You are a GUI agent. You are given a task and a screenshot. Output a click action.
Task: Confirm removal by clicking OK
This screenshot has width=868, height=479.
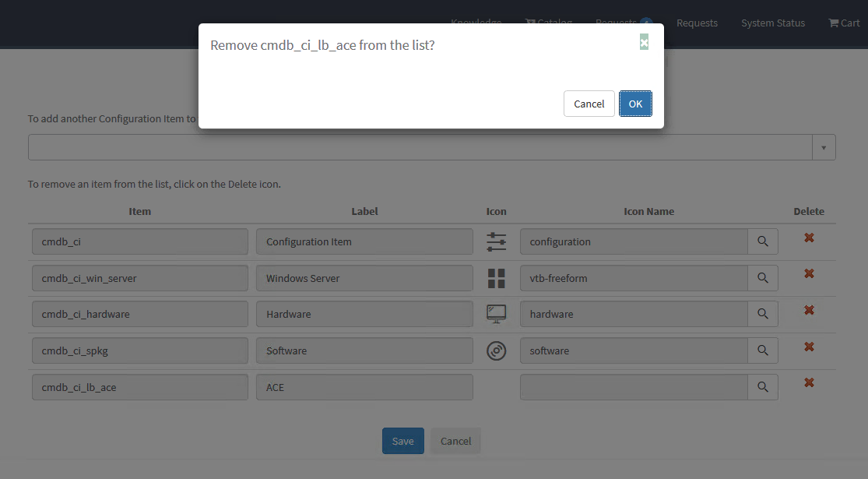point(635,103)
